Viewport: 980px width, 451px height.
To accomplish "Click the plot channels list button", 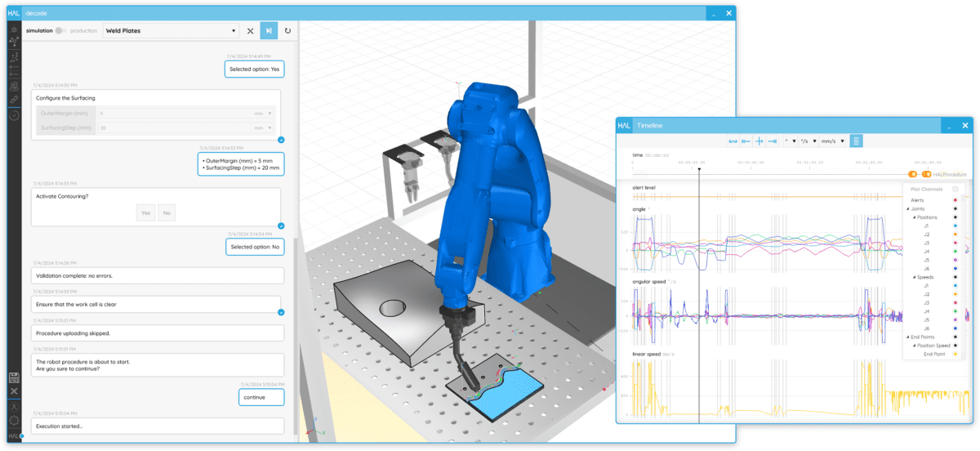I will pyautogui.click(x=856, y=141).
